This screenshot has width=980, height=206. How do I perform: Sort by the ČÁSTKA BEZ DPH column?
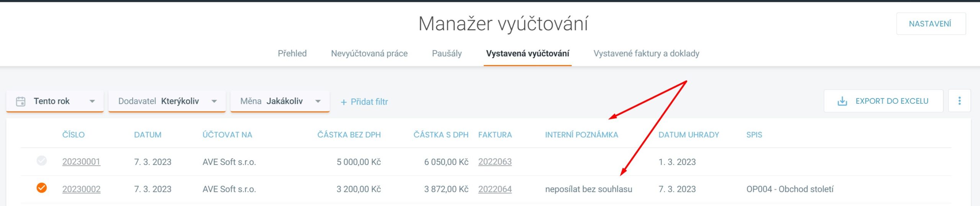point(349,135)
